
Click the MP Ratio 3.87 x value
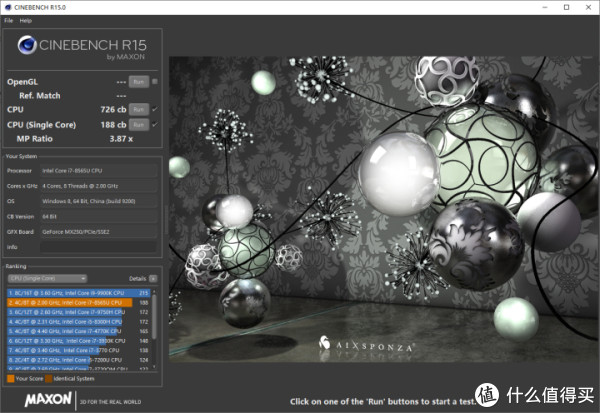pyautogui.click(x=121, y=139)
